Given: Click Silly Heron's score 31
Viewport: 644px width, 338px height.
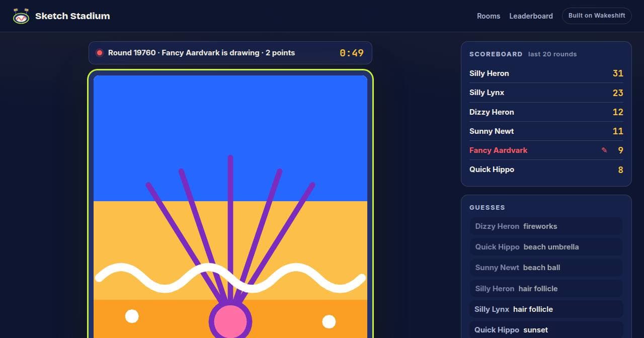Looking at the screenshot, I should coord(618,73).
